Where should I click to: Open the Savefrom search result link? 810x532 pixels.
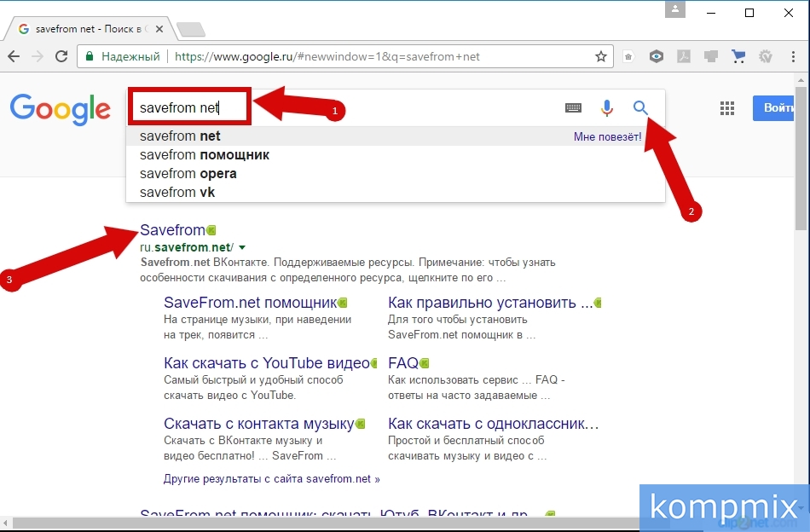(x=172, y=230)
